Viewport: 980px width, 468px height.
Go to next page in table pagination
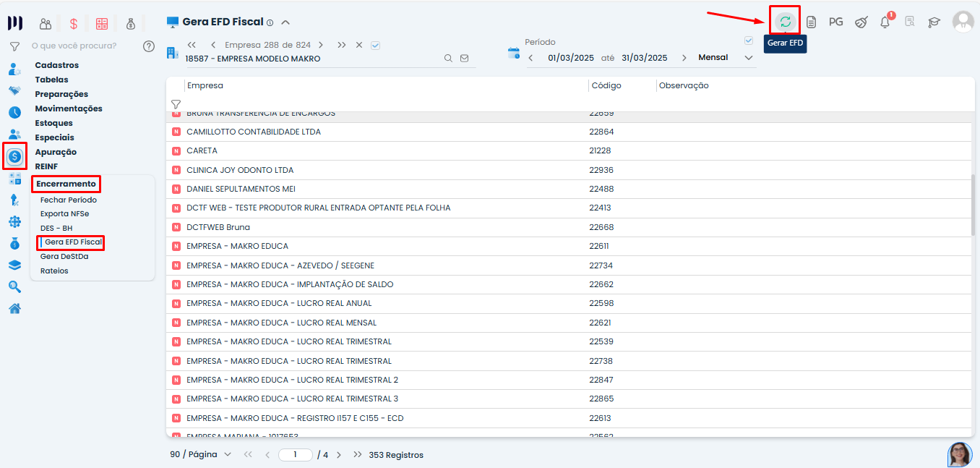339,455
